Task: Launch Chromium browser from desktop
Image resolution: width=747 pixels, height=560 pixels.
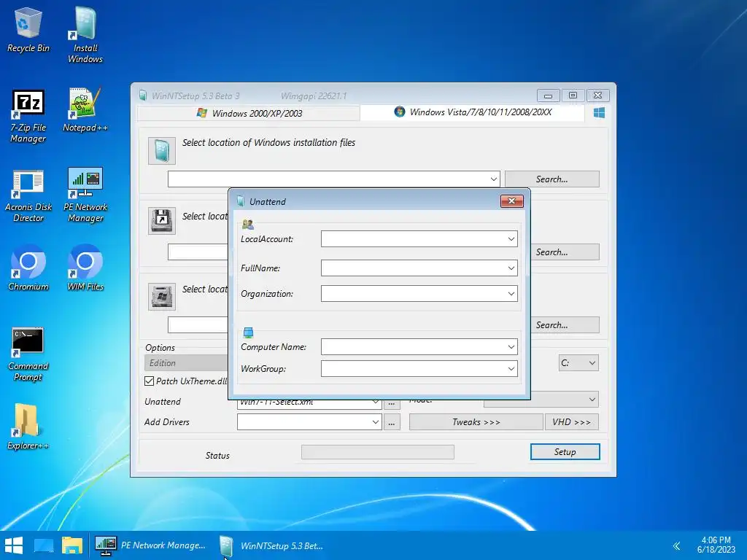Action: tap(28, 268)
